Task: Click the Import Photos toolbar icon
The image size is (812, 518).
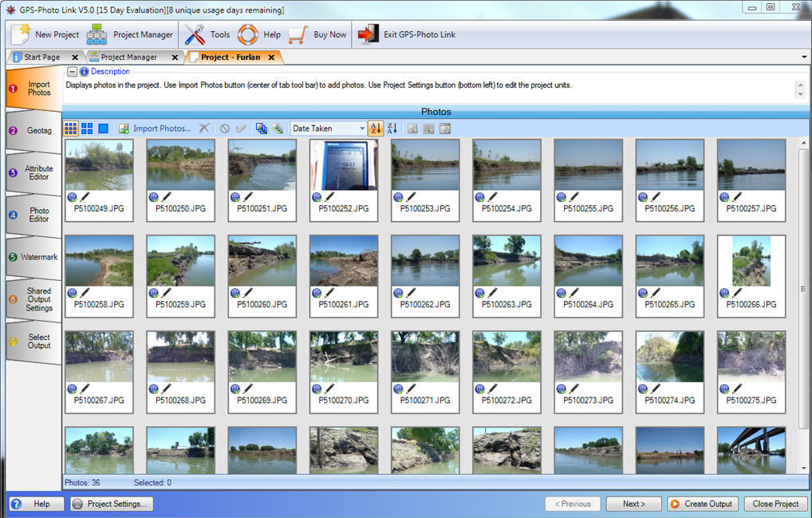Action: 123,128
